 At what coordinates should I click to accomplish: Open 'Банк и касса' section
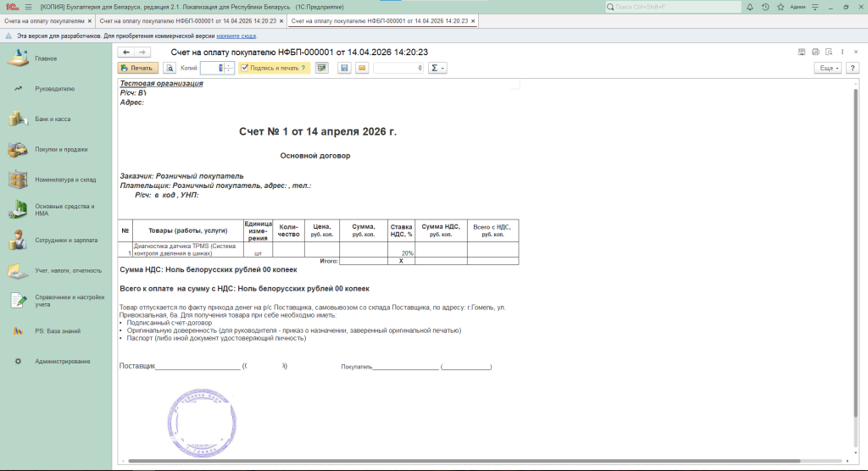[x=53, y=119]
